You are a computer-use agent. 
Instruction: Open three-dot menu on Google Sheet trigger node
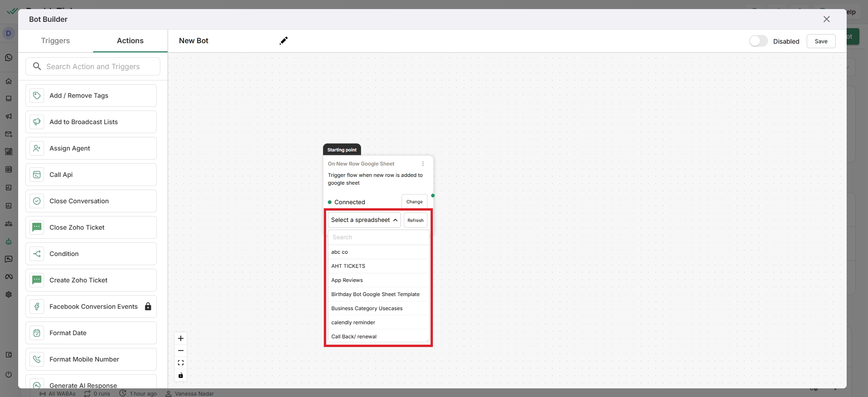point(423,164)
